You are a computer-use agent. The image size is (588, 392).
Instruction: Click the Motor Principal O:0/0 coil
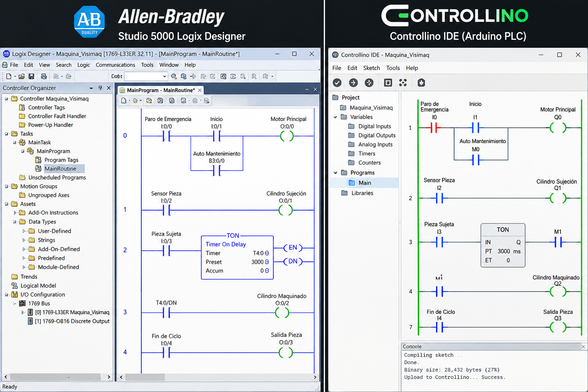287,136
